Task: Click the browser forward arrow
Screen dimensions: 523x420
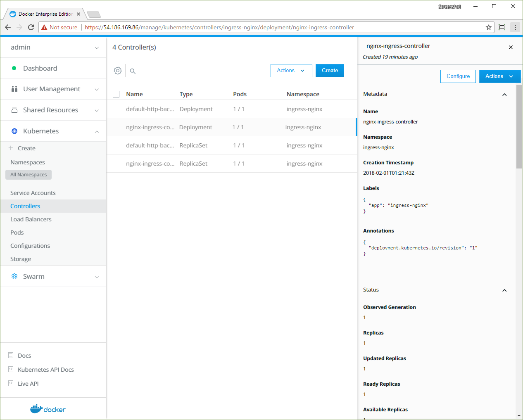Action: [19, 27]
